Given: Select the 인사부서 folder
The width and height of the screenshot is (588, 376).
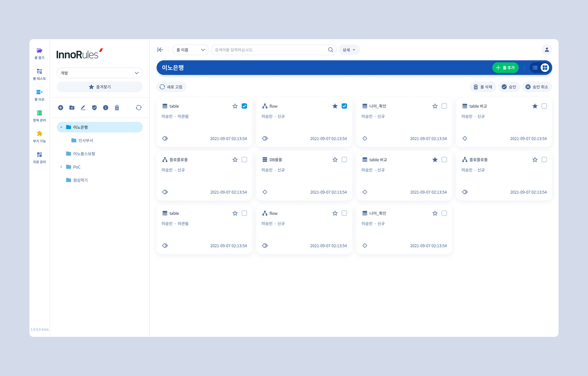Looking at the screenshot, I should pyautogui.click(x=82, y=141).
